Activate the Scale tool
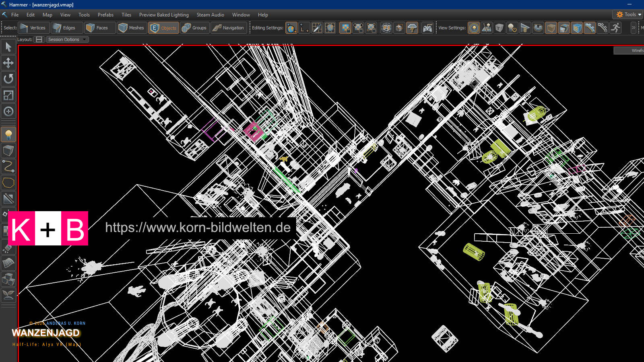Viewport: 644px width, 362px height. (x=8, y=95)
